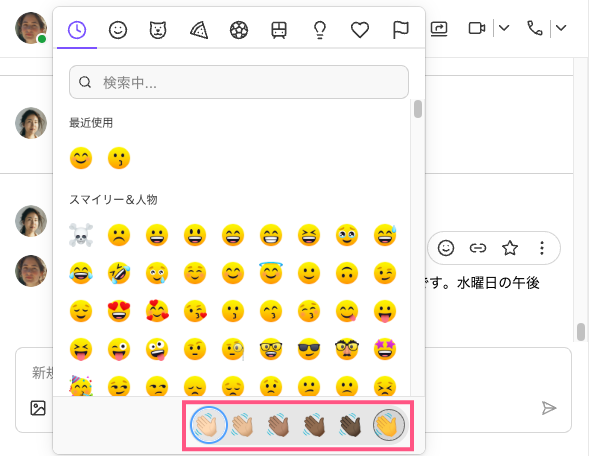
Task: Open the recently used emoji tab
Action: tap(77, 30)
